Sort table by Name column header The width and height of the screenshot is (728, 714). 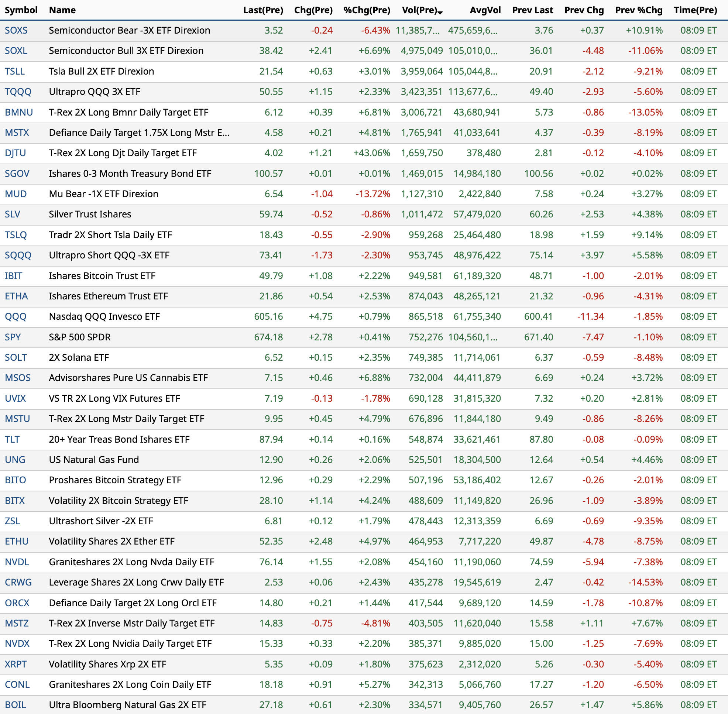pyautogui.click(x=62, y=10)
